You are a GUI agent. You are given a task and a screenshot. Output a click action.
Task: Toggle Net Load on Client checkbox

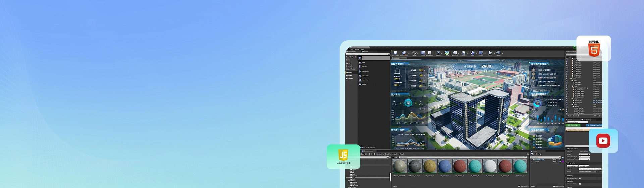tap(580, 184)
